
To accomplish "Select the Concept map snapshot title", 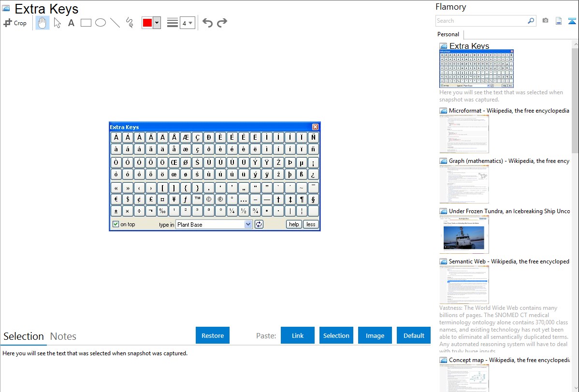I will [509, 360].
